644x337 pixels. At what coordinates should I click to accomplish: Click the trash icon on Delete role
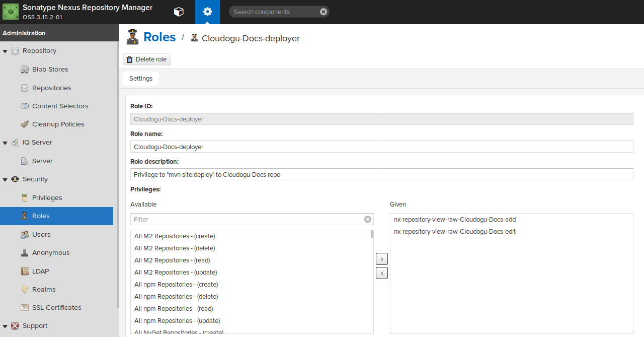coord(130,59)
